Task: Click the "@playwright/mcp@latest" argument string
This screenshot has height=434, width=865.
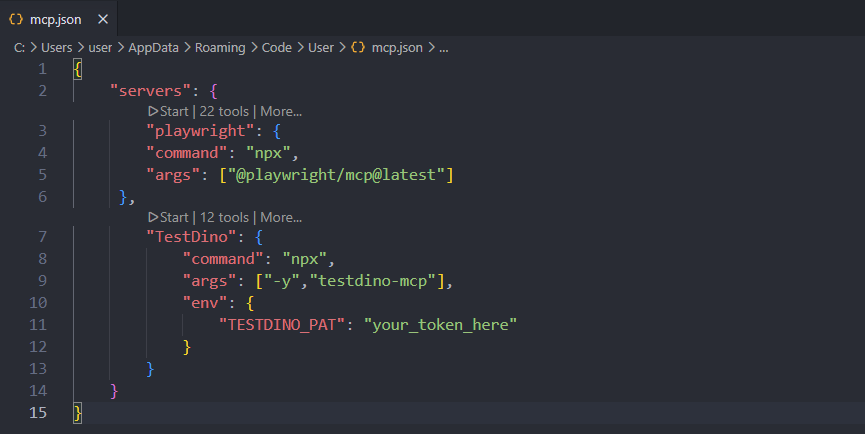Action: coord(350,175)
